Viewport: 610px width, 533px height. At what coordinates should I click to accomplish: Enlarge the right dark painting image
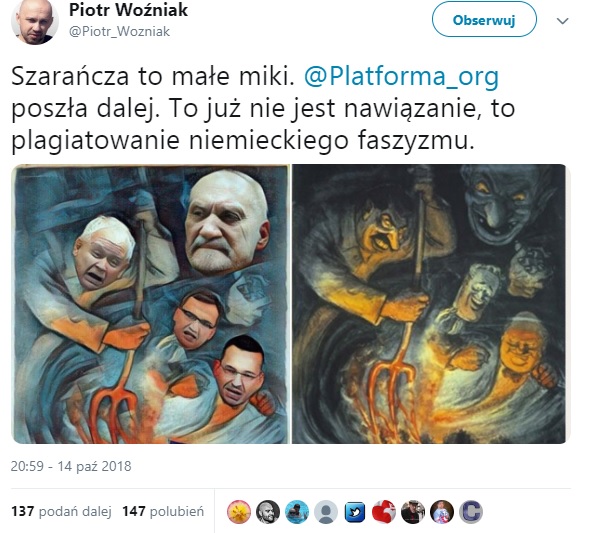coord(432,304)
